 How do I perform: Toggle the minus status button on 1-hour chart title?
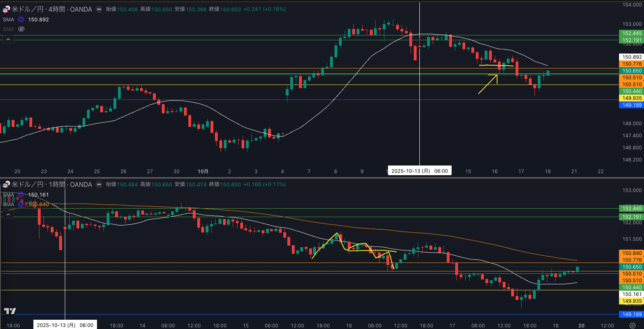click(x=99, y=184)
